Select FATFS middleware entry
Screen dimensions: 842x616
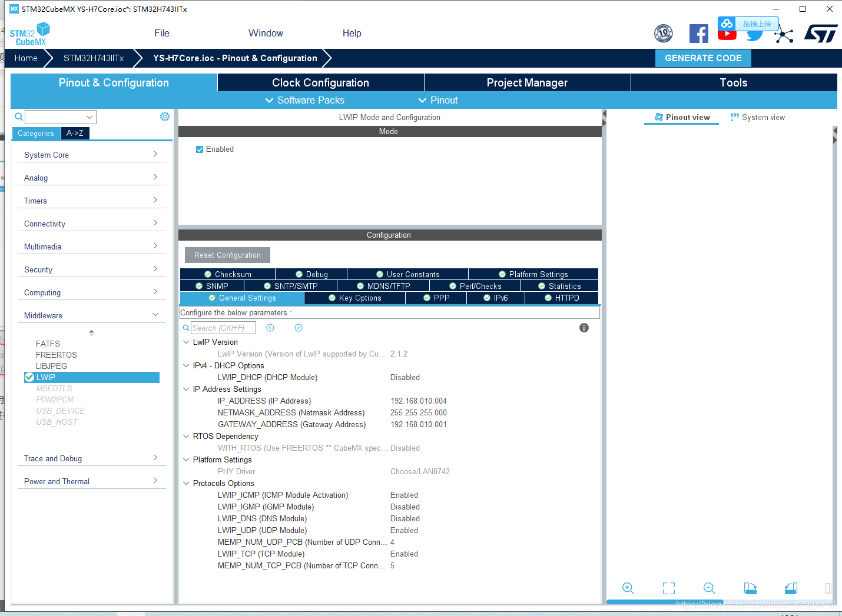48,344
